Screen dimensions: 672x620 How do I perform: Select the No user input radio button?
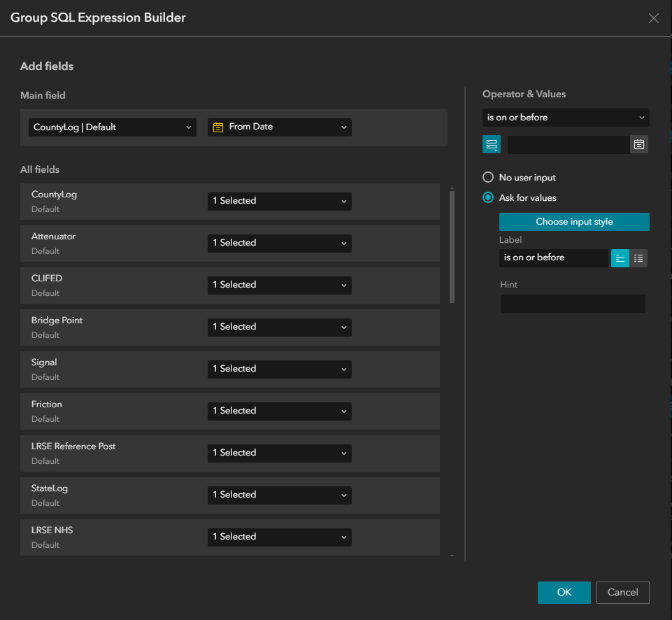[x=488, y=177]
